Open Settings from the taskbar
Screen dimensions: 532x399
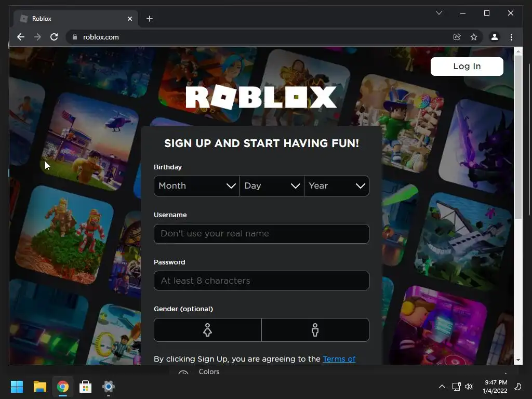[x=109, y=387]
